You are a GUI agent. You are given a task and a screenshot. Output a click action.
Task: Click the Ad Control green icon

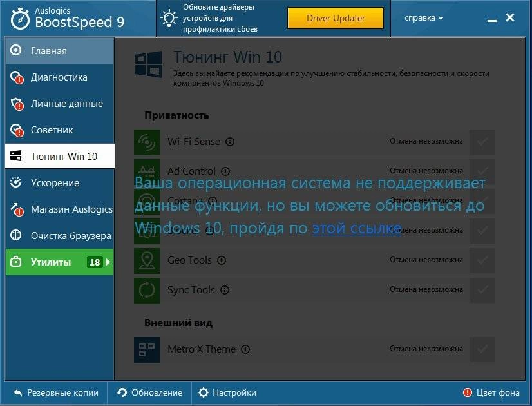(147, 172)
